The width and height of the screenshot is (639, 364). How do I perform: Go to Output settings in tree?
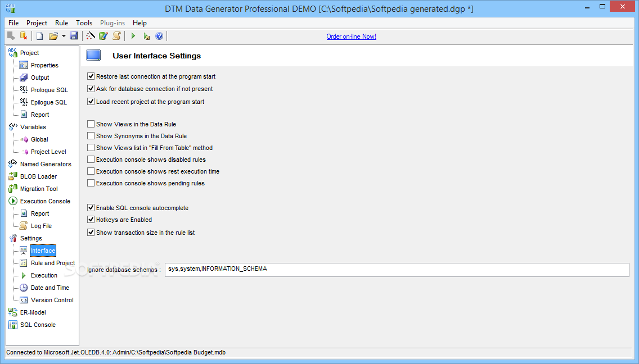pyautogui.click(x=40, y=78)
